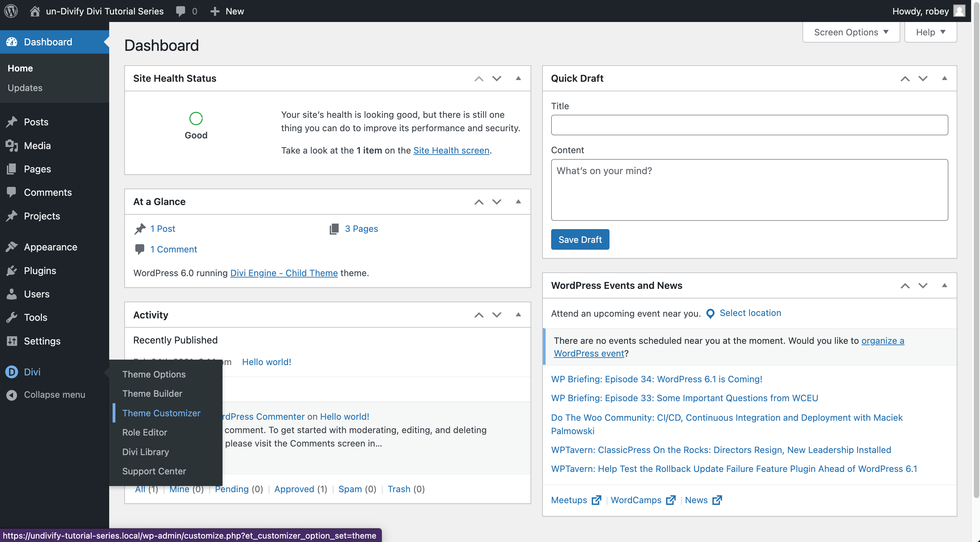The image size is (980, 542).
Task: Click the location pin icon near Select location
Action: 710,314
